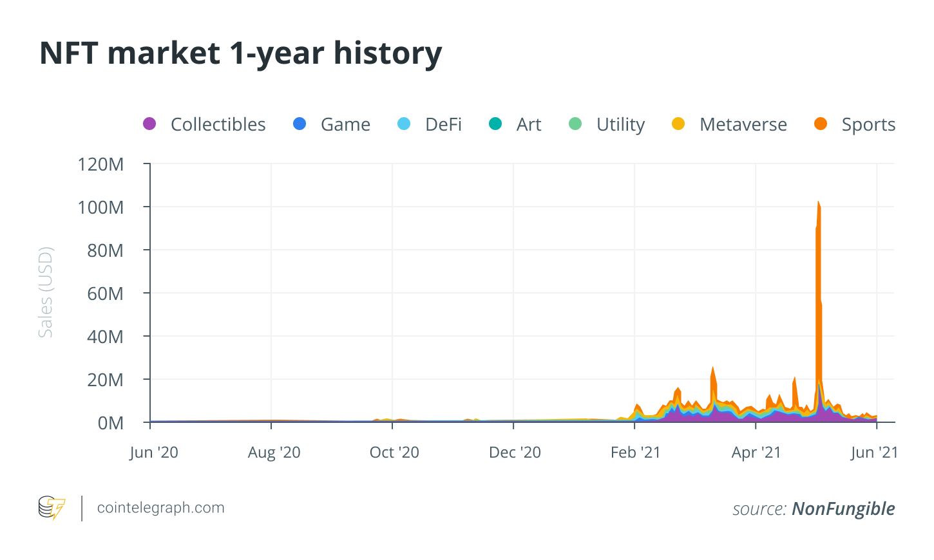Click the 100M y-axis label

point(100,207)
